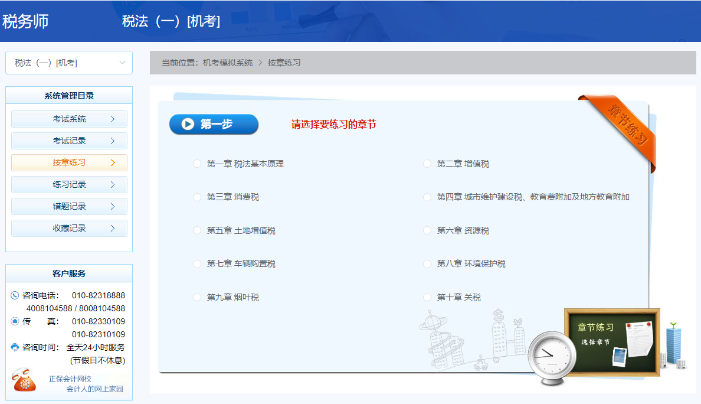The width and height of the screenshot is (701, 404).
Task: Click 会计人的网上家园 text
Action: (x=95, y=389)
